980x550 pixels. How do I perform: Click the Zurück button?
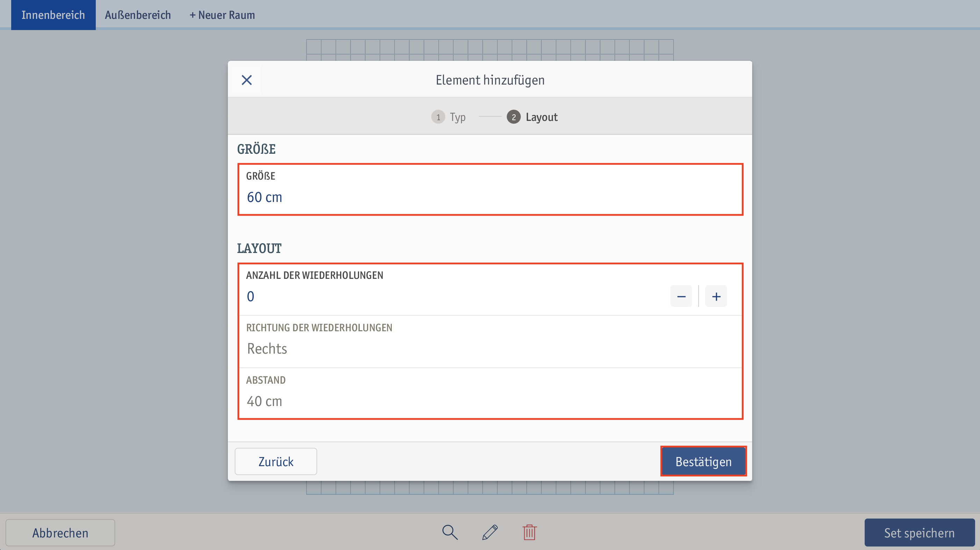(276, 461)
